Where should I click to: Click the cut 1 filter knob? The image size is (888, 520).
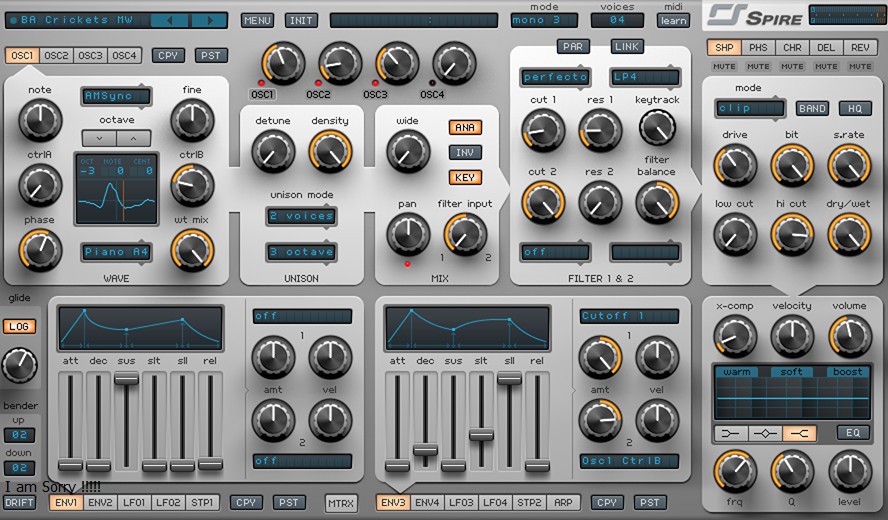(x=543, y=130)
